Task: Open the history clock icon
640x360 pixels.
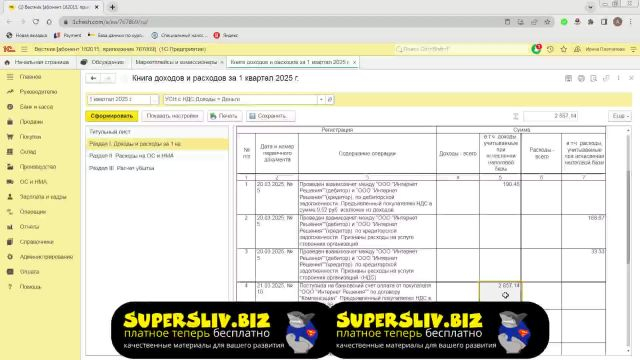Action: pos(550,49)
